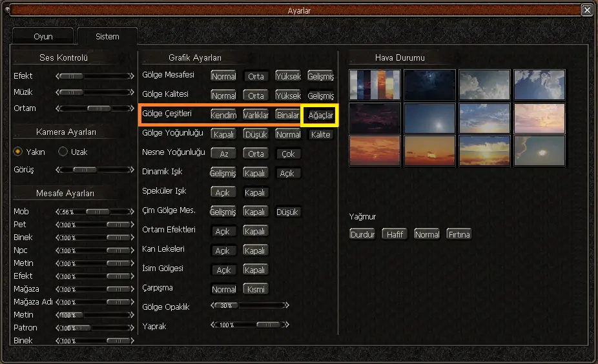The height and width of the screenshot is (364, 598).
Task: Select the Uzak camera radio button
Action: click(x=63, y=152)
